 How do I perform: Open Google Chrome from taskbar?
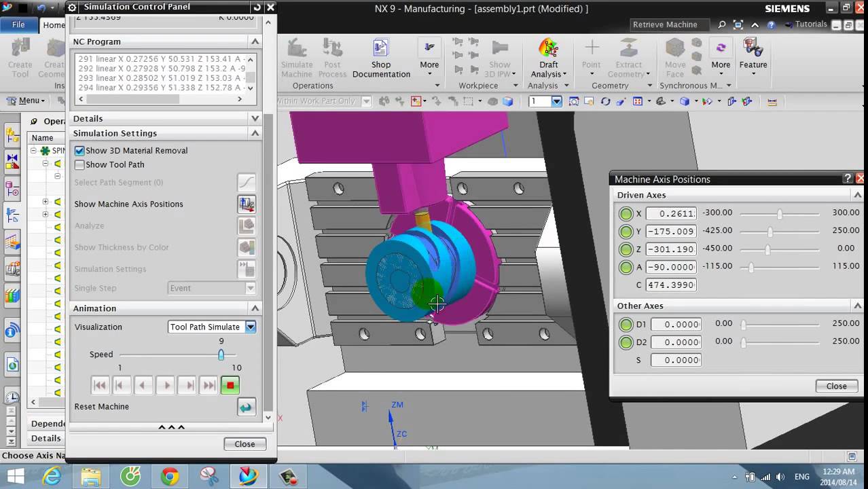click(x=170, y=476)
